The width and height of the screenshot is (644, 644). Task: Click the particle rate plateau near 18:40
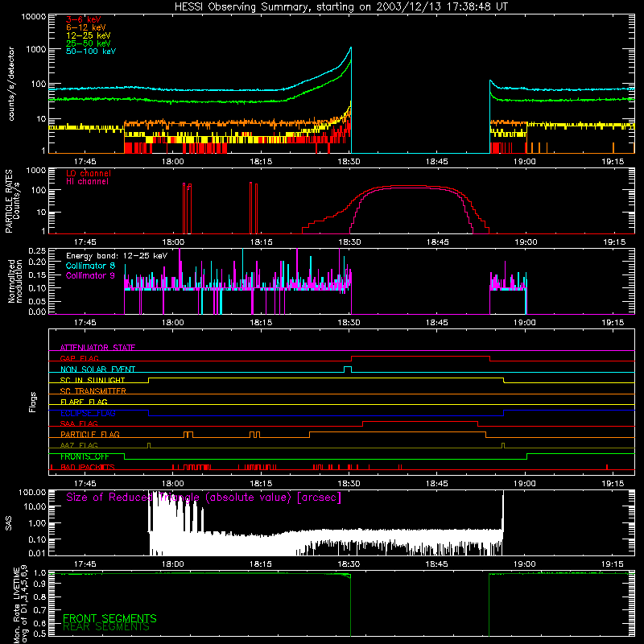(x=409, y=186)
